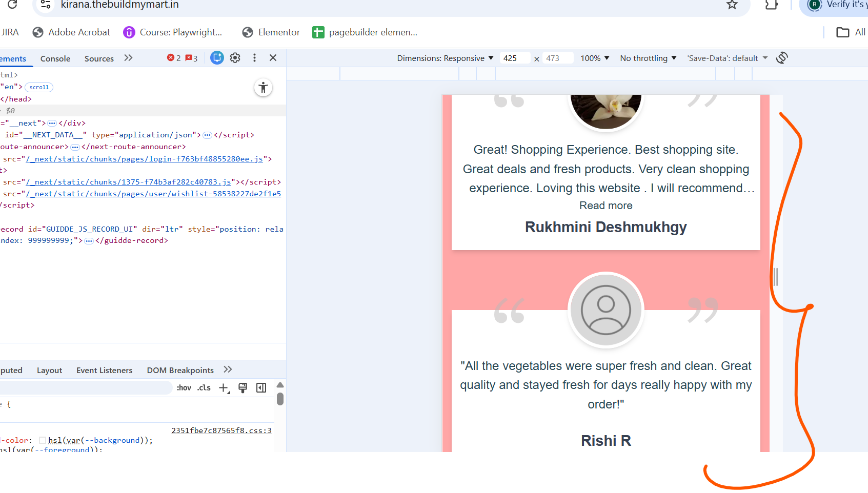Open the Dimensions: Responsive dropdown
The image size is (868, 493).
click(445, 58)
